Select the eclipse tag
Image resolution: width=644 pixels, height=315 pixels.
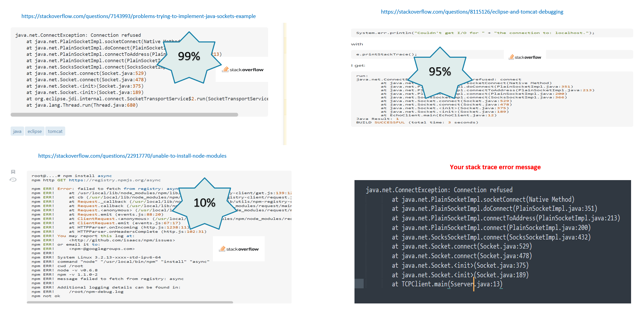pyautogui.click(x=35, y=132)
